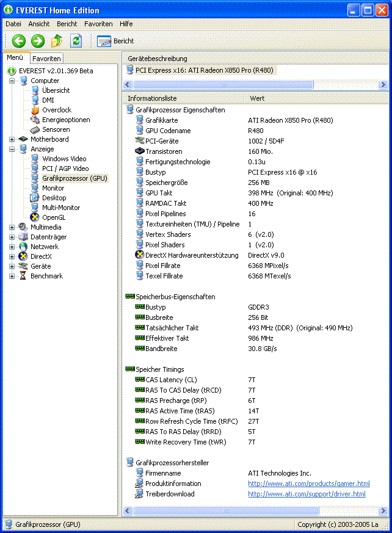Click the Geräte icon in tree

[23, 266]
